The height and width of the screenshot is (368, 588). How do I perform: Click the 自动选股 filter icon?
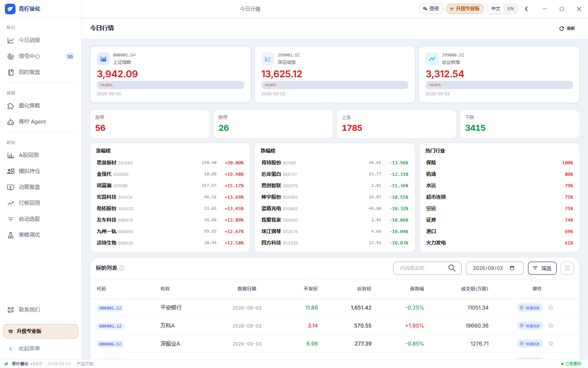11,219
